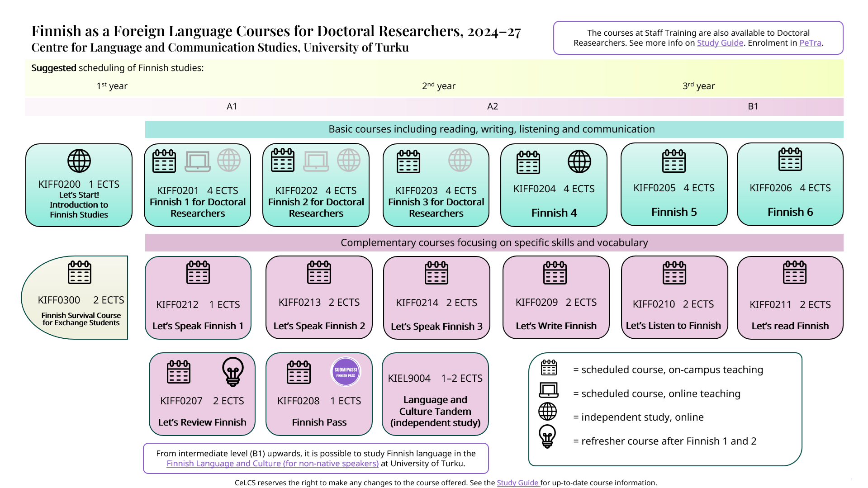This screenshot has height=488, width=868.
Task: Open the Study Guide link in top box
Action: point(720,43)
